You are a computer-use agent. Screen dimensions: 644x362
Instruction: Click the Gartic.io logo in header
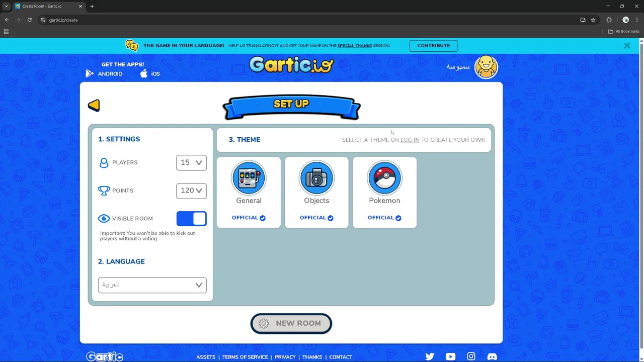tap(291, 64)
